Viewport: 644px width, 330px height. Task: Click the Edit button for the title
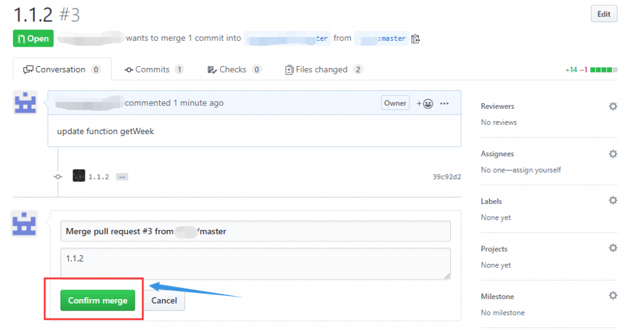[604, 14]
